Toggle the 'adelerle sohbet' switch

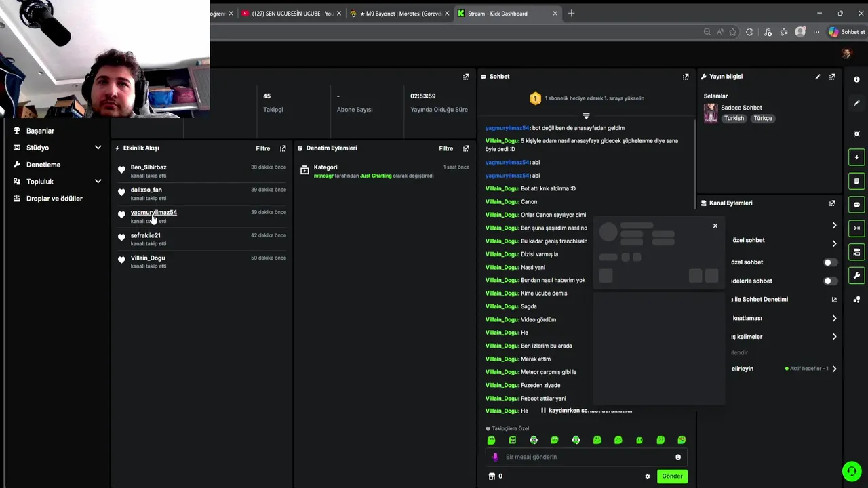[830, 281]
